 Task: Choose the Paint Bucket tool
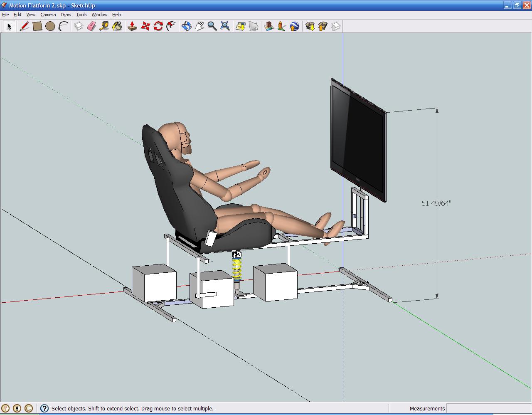coord(117,26)
